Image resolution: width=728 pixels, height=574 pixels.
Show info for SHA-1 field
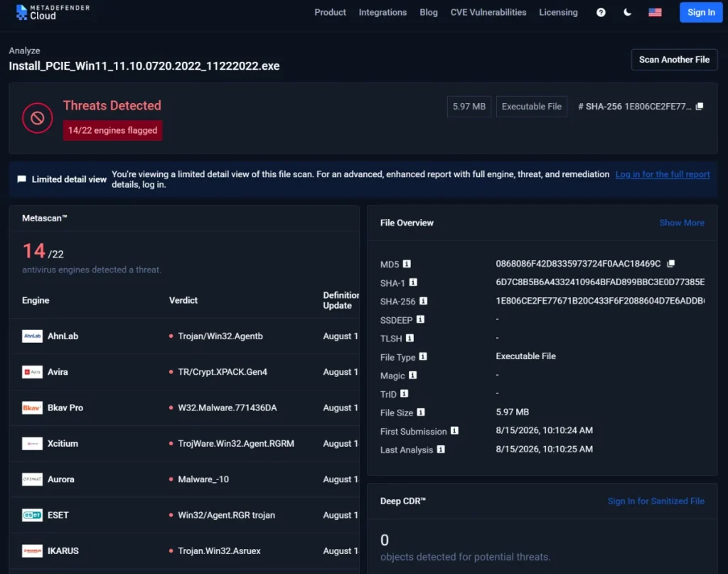click(x=413, y=282)
